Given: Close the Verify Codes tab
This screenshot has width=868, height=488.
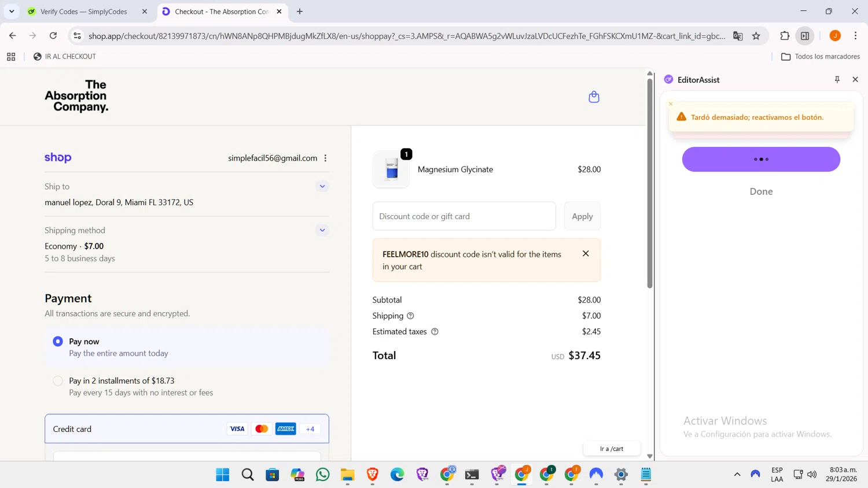Looking at the screenshot, I should pos(145,12).
